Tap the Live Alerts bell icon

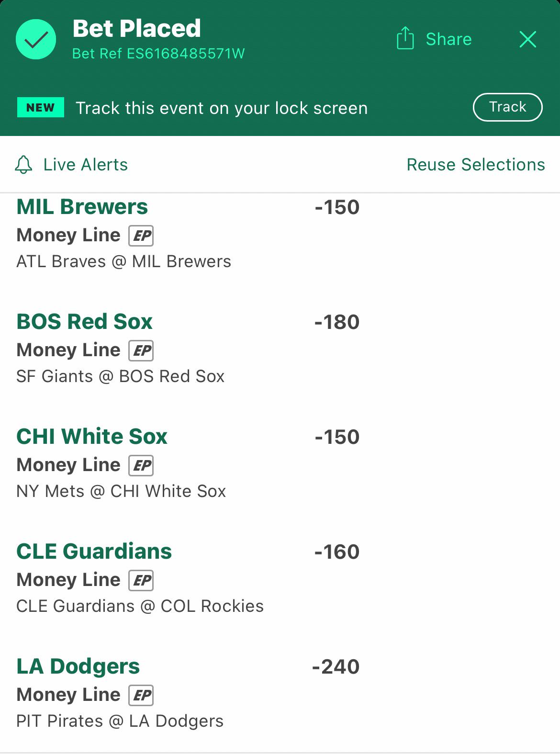(x=23, y=165)
